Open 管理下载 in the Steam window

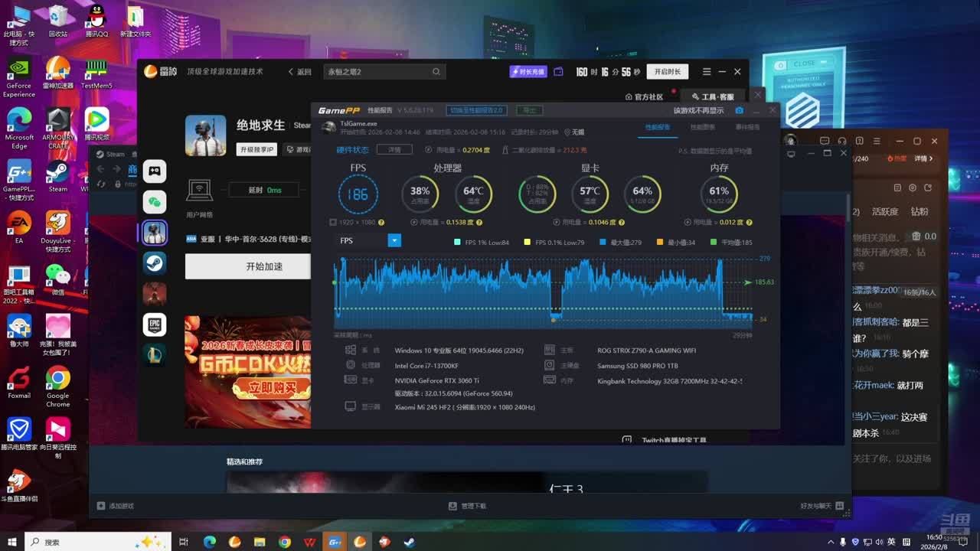[x=468, y=506]
